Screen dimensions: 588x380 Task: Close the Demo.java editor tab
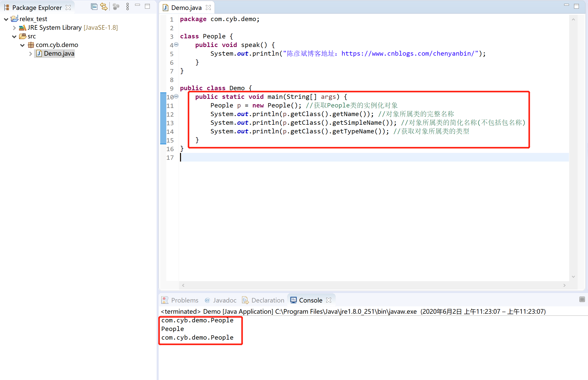(208, 8)
